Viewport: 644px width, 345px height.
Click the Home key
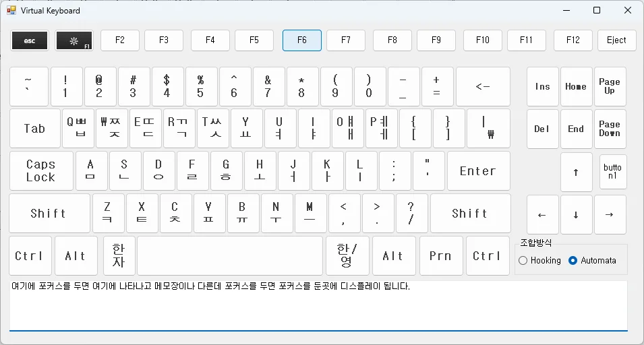point(577,86)
